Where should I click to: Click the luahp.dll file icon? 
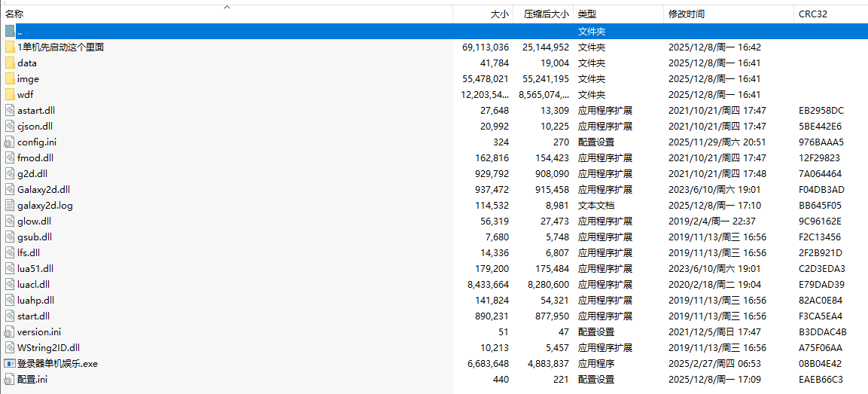tap(10, 301)
